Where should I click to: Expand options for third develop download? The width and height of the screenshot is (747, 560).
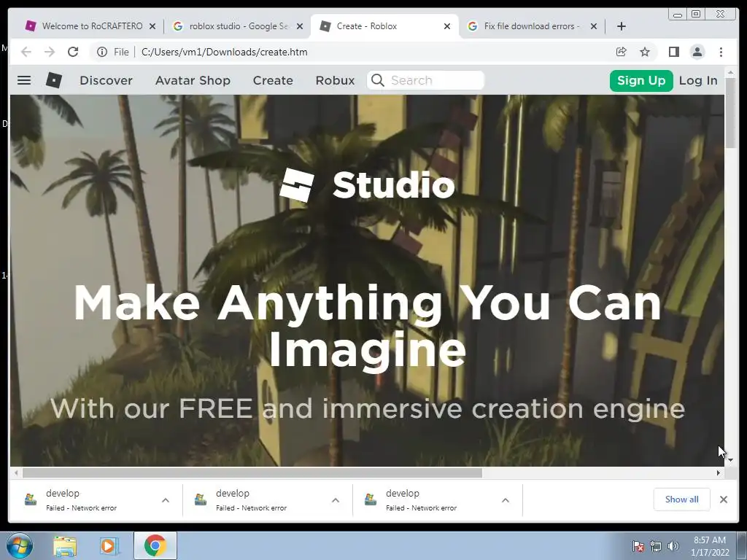click(x=506, y=500)
